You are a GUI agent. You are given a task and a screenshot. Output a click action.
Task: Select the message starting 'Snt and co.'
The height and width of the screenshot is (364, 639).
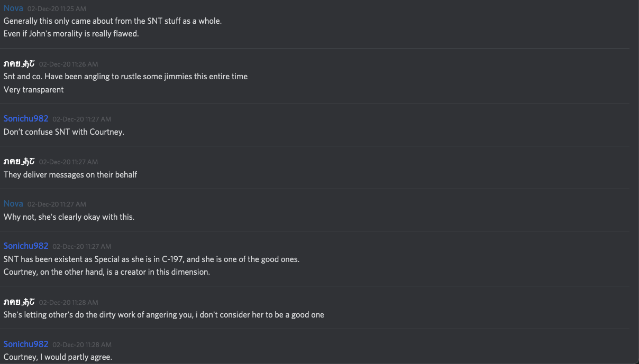[x=125, y=77]
